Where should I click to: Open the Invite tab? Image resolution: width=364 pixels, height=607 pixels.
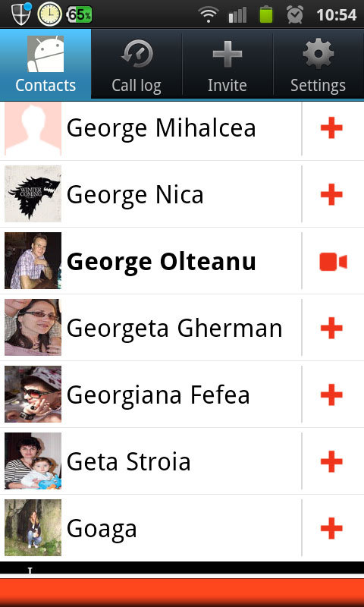tap(227, 64)
